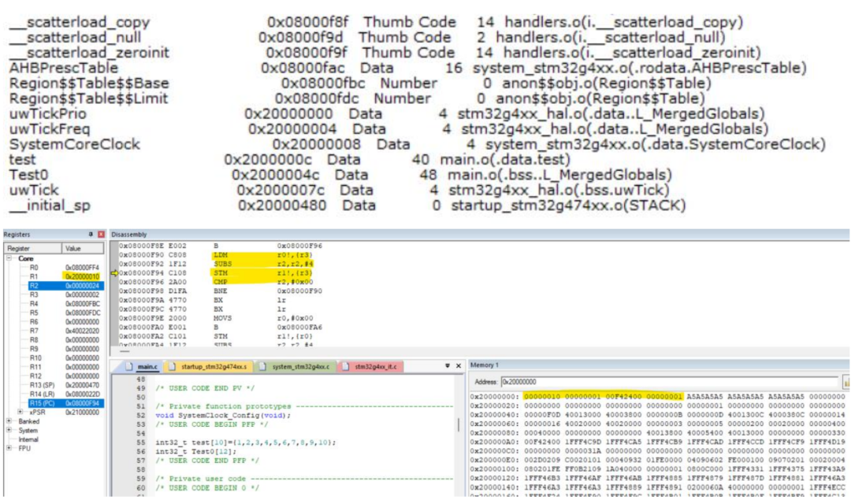This screenshot has height=504, width=851.
Task: Select register R1 row
Action: coord(66,276)
